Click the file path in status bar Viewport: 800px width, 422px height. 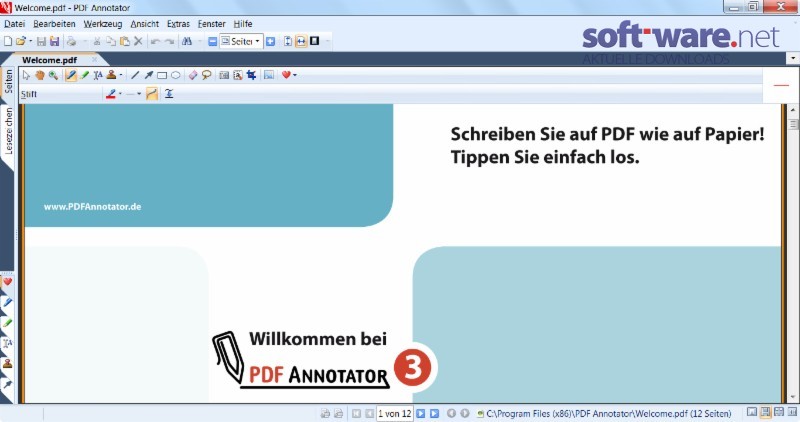[x=609, y=413]
